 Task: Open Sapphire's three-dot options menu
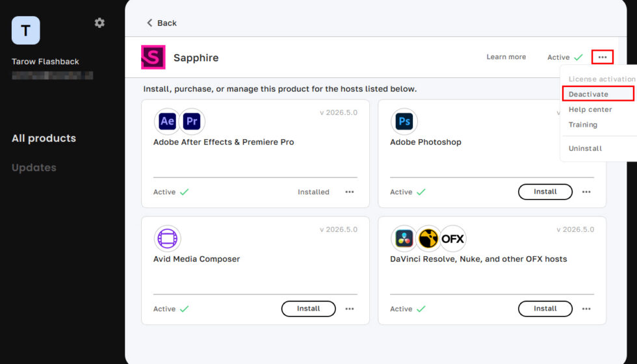[x=603, y=57]
